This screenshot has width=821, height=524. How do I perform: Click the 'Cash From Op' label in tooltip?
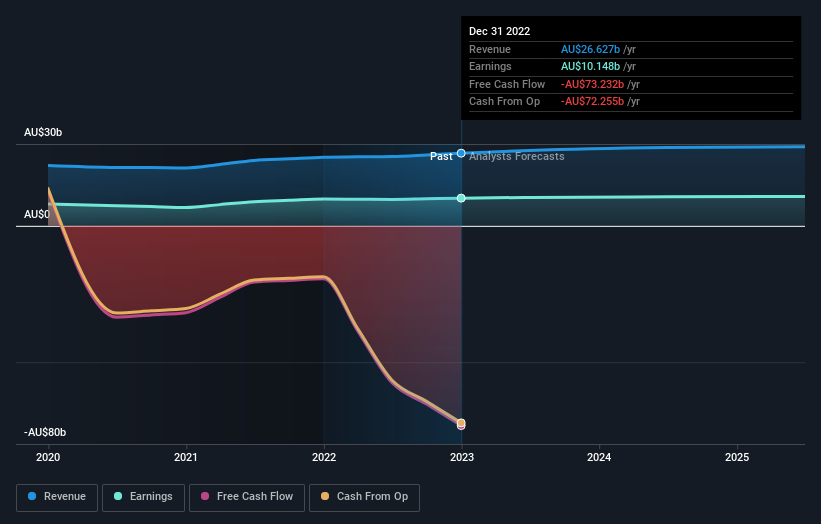coord(504,102)
